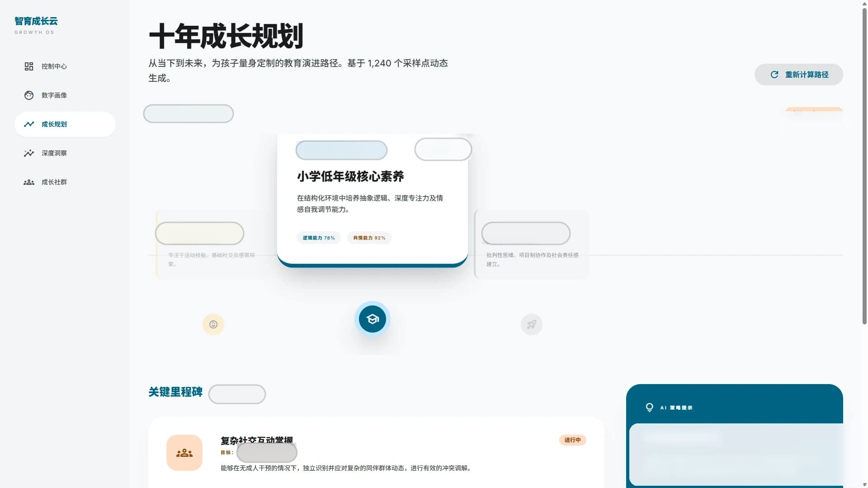This screenshot has width=868, height=488.
Task: Click the 数字画像 face icon
Action: click(x=29, y=95)
